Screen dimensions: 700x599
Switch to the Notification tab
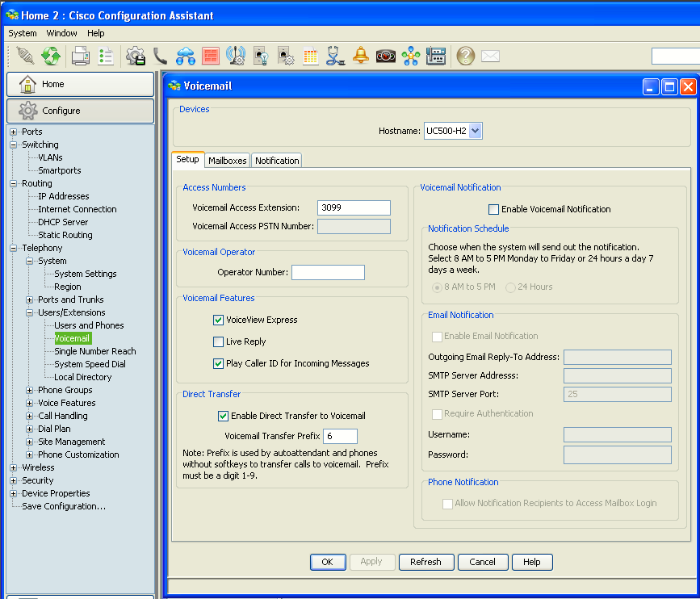point(277,161)
